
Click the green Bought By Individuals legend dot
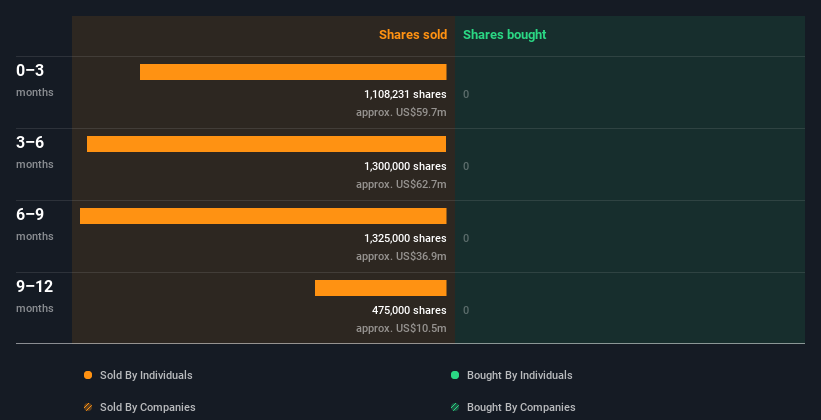coord(455,375)
